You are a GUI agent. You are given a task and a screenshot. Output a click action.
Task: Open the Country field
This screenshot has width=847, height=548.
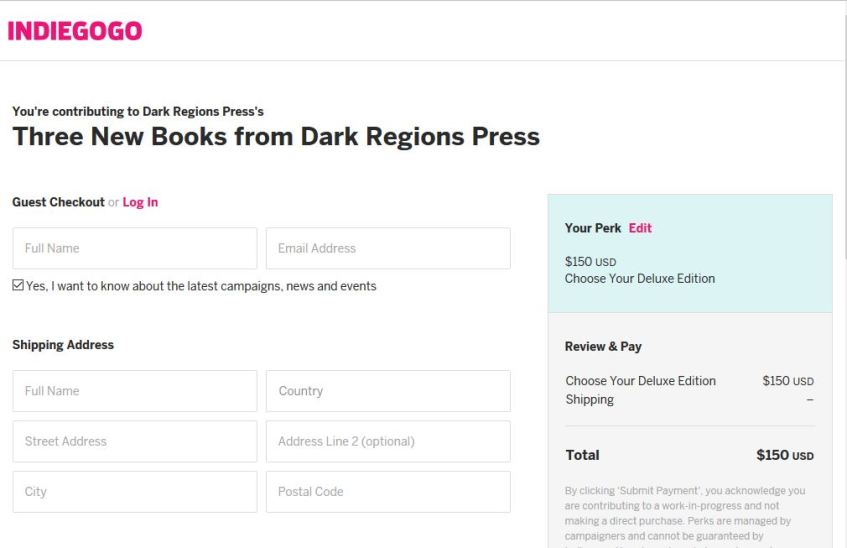(x=388, y=391)
